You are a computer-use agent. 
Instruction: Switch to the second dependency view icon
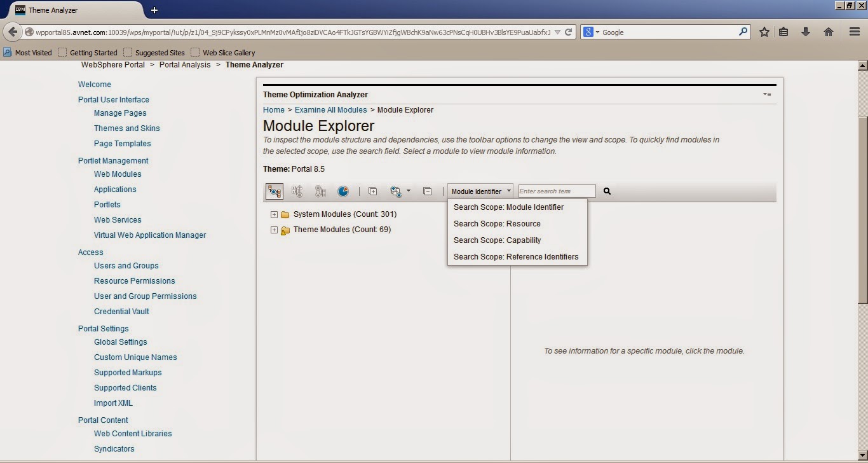[x=297, y=191]
